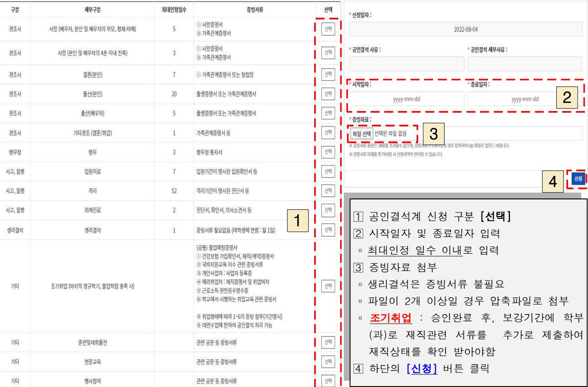The width and height of the screenshot is (588, 387).
Task: Select 생리결석 using its 선택 button
Action: pos(327,229)
